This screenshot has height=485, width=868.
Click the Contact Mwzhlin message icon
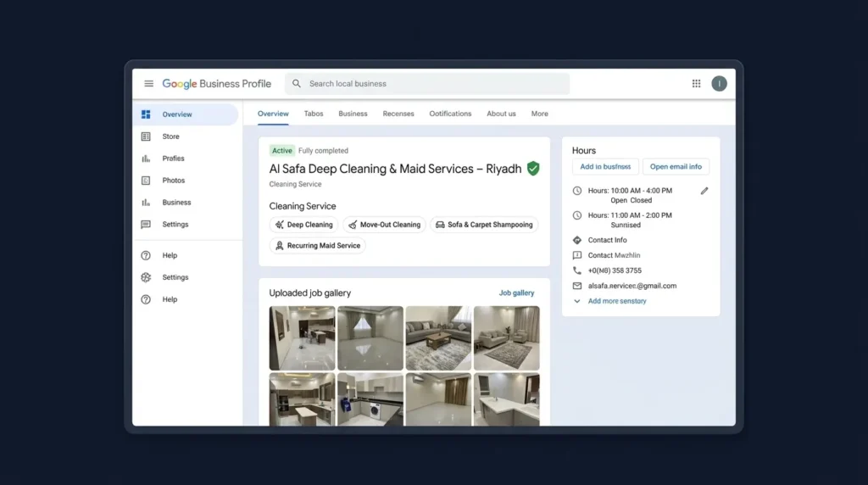tap(576, 255)
